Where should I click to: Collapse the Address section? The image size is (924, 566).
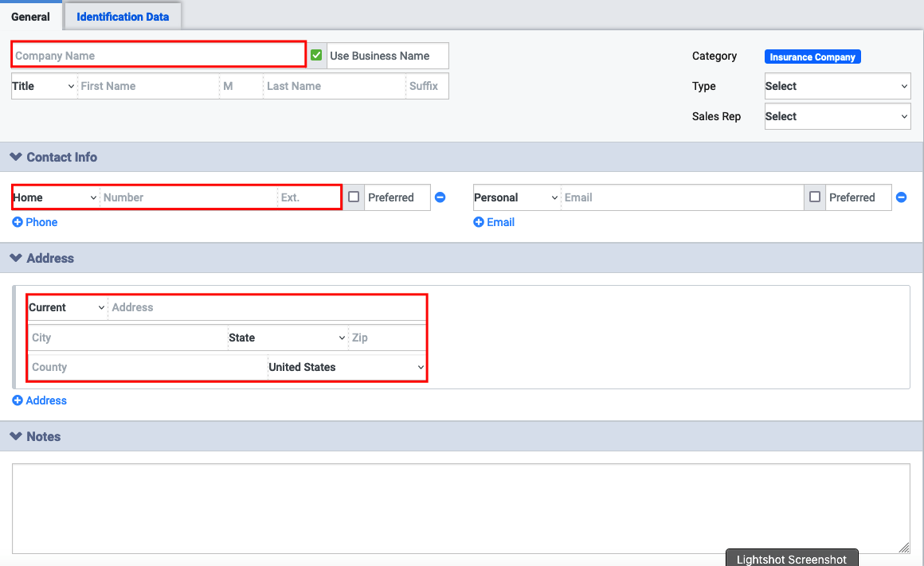16,258
